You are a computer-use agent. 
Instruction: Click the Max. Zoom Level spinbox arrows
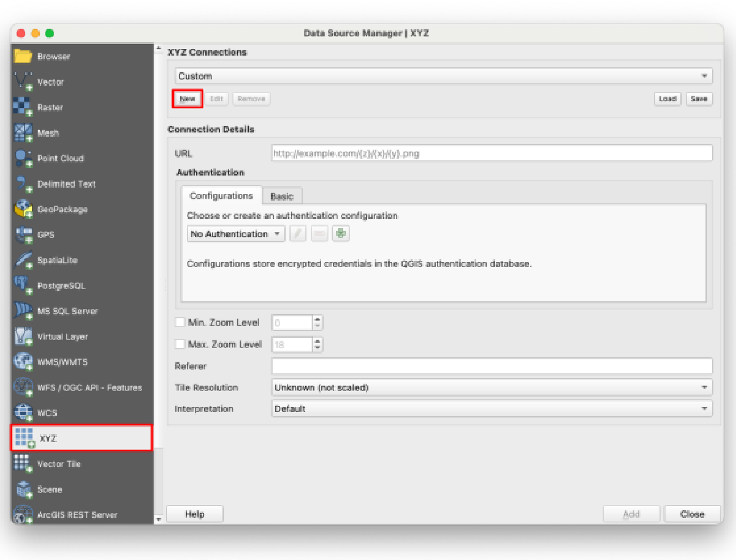[317, 344]
